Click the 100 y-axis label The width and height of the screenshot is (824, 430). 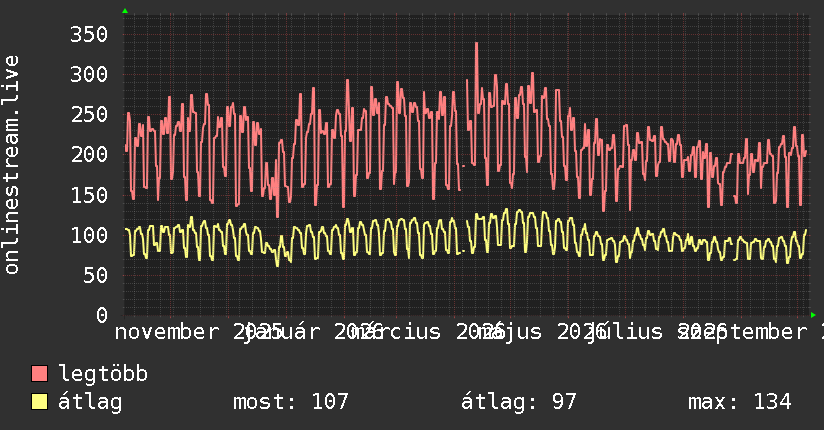(89, 235)
